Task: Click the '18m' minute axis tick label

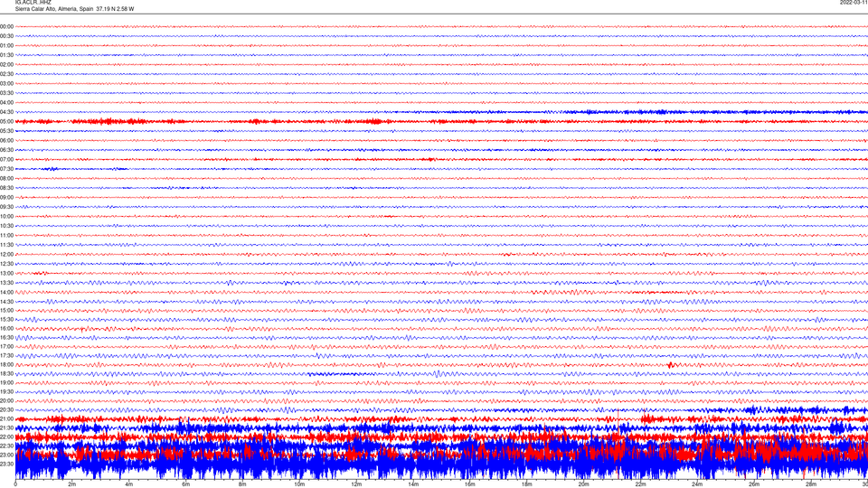Action: 526,484
